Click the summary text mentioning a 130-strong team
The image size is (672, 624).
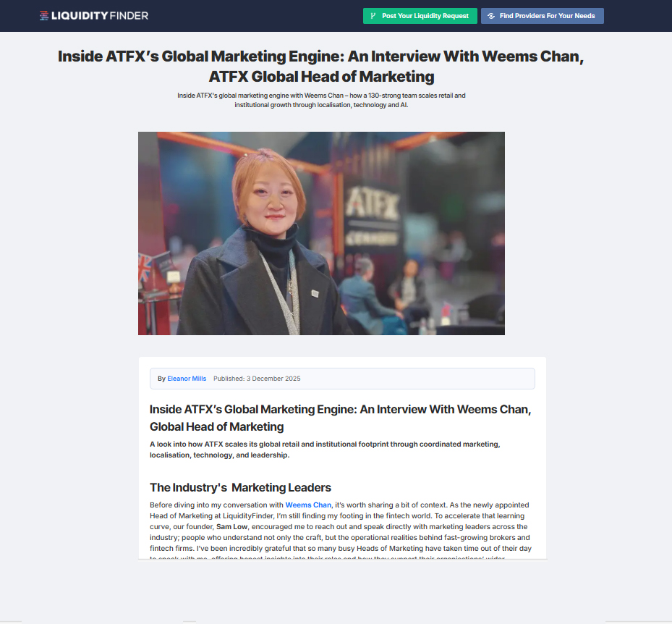(320, 100)
